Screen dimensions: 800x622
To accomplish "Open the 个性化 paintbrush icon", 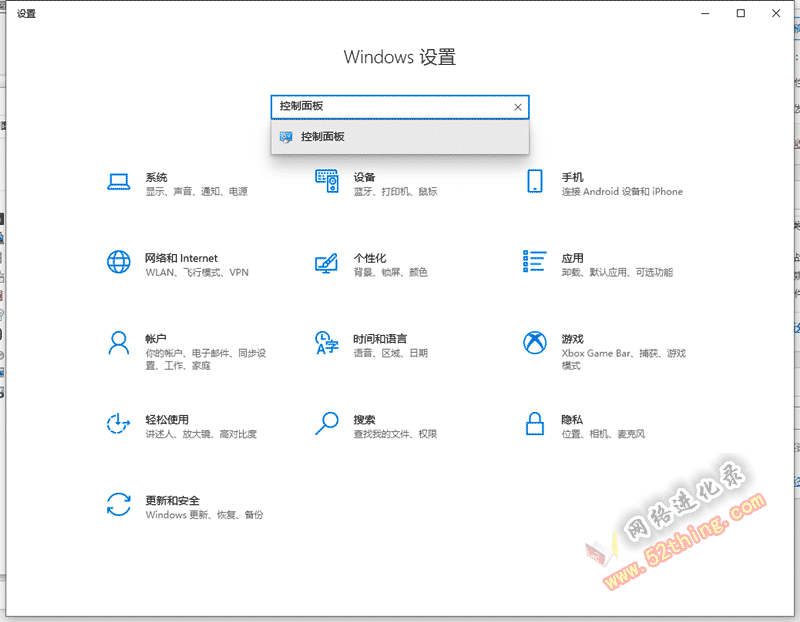I will tap(327, 263).
